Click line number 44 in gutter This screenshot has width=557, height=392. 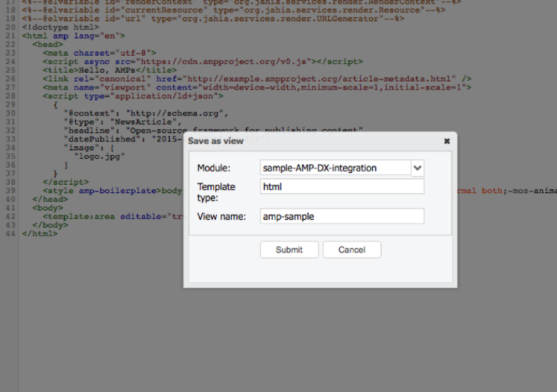pos(10,234)
